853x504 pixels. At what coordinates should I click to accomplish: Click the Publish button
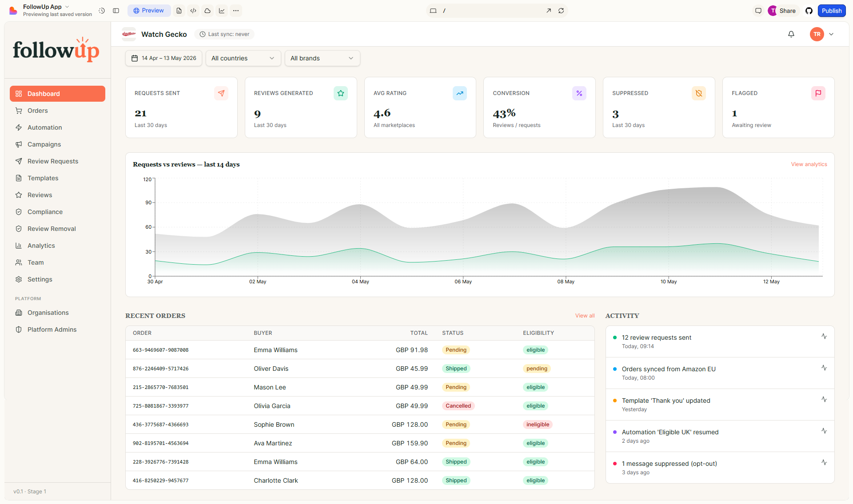click(832, 11)
